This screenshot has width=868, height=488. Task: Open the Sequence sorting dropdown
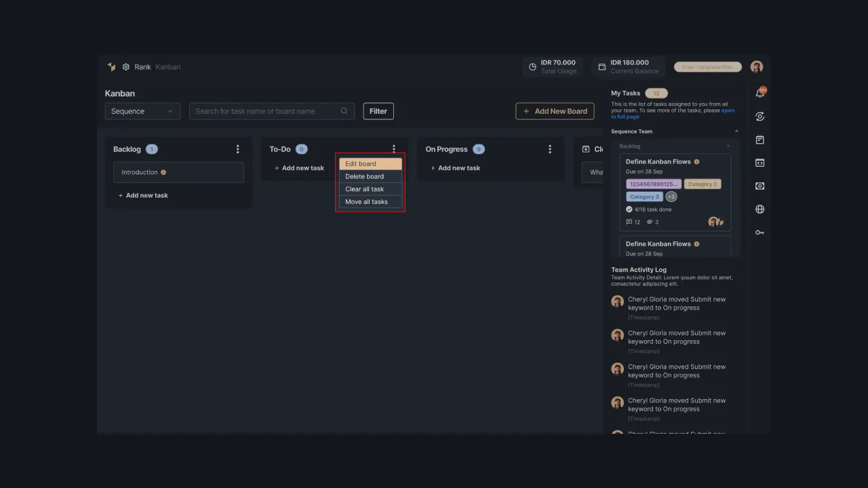[142, 110]
